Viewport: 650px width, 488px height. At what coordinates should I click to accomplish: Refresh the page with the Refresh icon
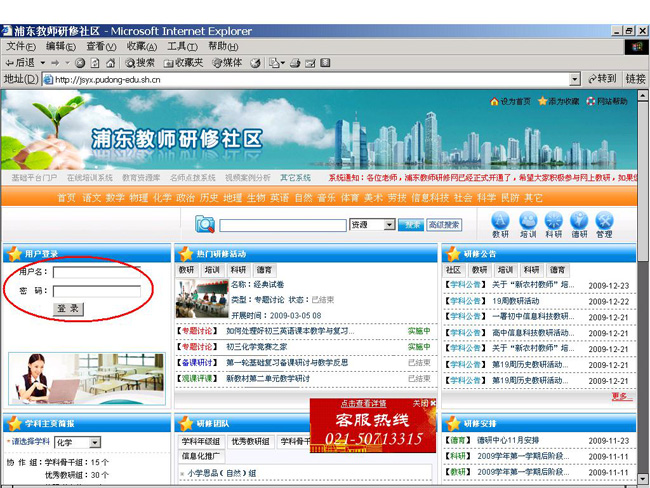(x=95, y=63)
